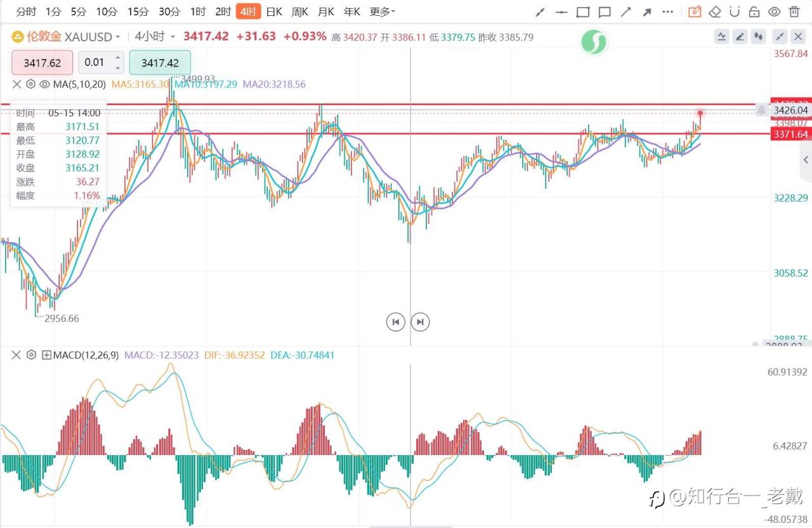Select the rectangle drawing tool

[583, 11]
